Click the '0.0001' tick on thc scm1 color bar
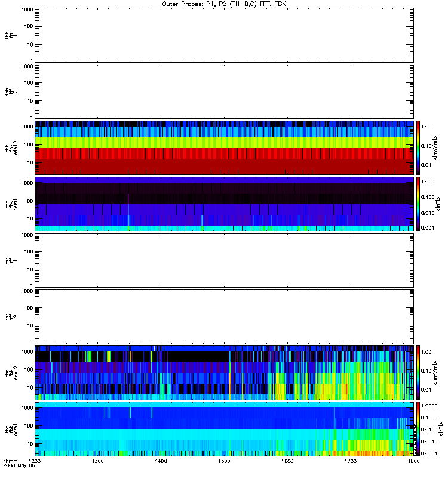 coord(429,454)
